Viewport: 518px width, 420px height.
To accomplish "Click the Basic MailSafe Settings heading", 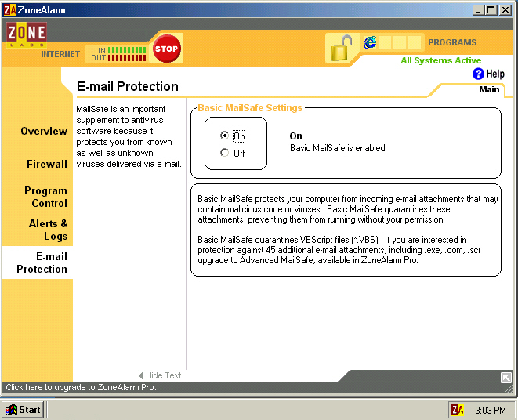I will [x=250, y=108].
